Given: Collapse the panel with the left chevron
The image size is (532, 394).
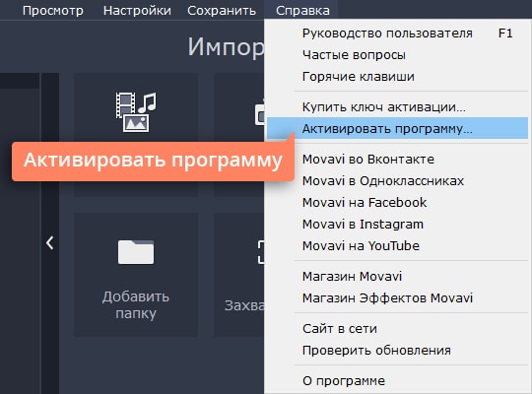Looking at the screenshot, I should point(50,243).
